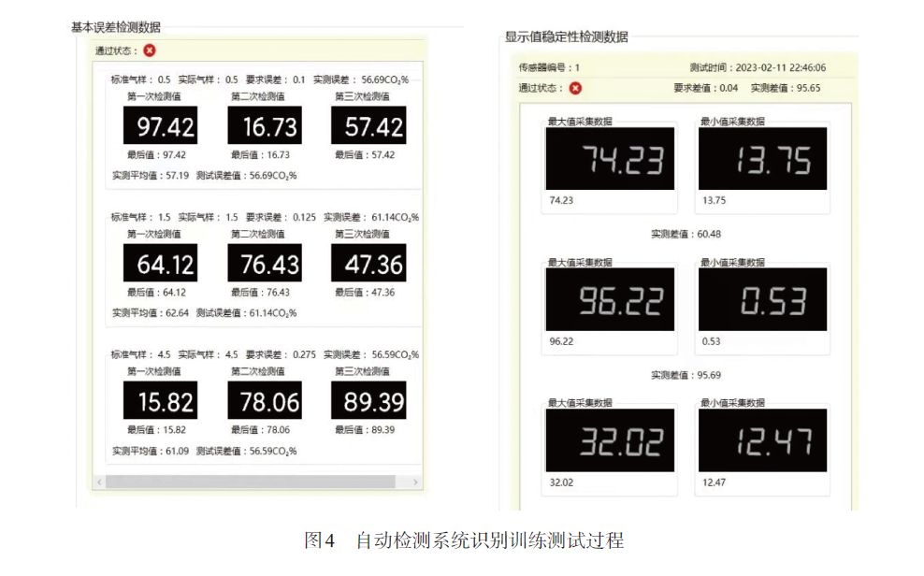Click the 最后值：64.12 label

157,293
